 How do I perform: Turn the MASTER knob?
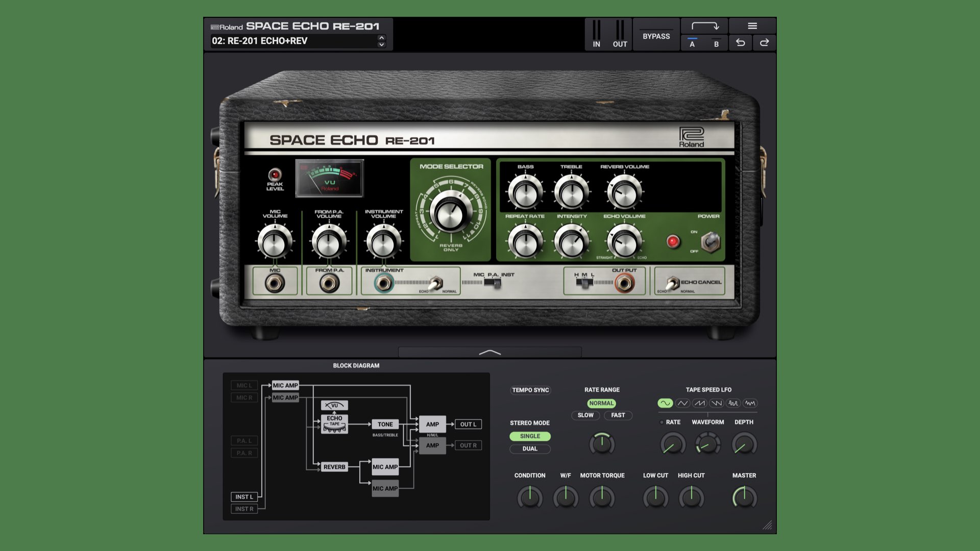click(744, 496)
